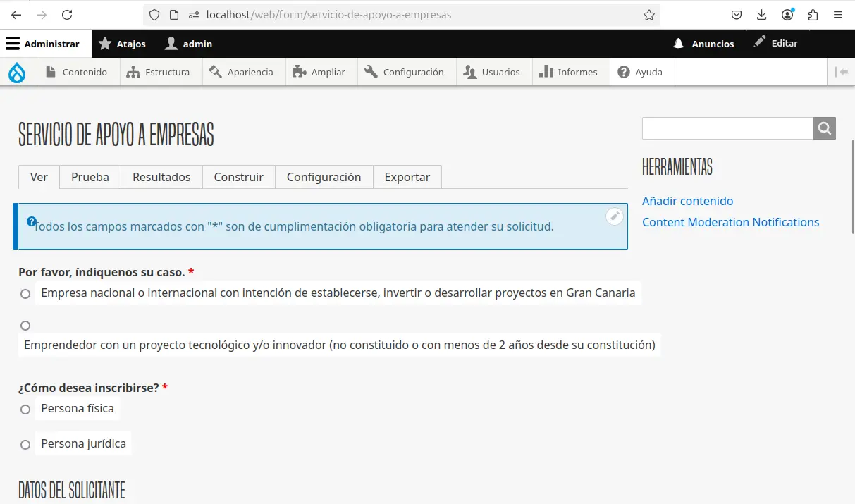855x504 pixels.
Task: Click the search magnifier button
Action: coord(824,128)
